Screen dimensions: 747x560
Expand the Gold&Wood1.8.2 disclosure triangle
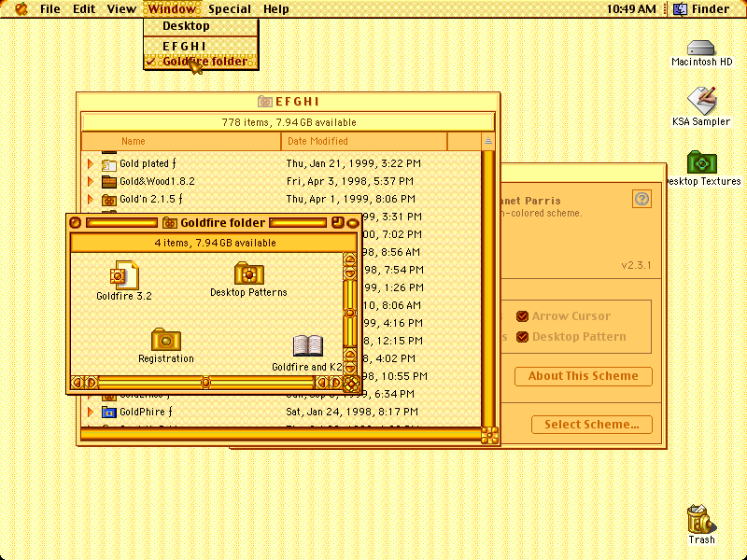pyautogui.click(x=90, y=181)
